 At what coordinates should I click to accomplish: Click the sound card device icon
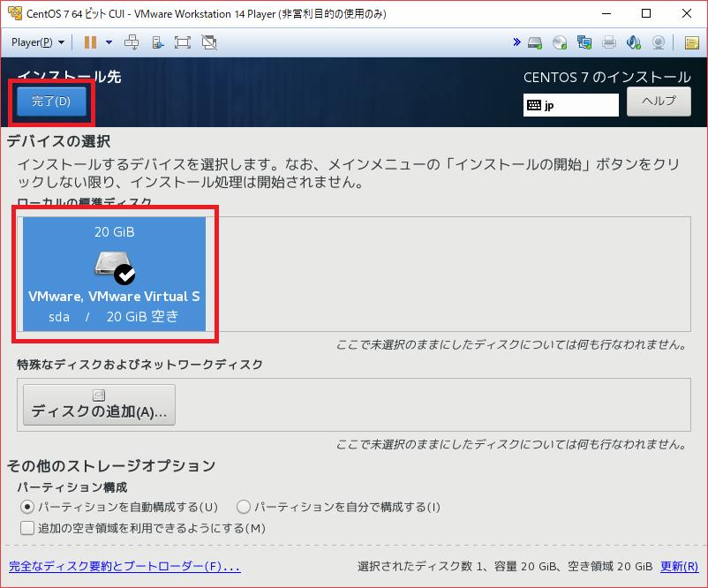pos(634,43)
